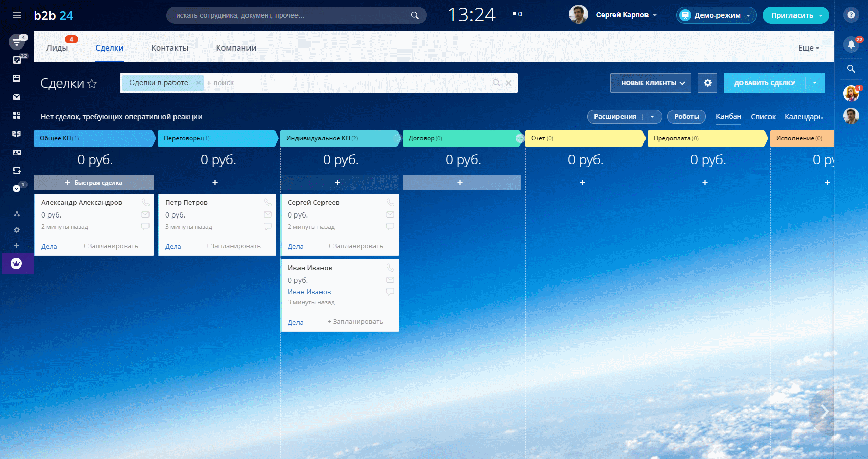Image resolution: width=868 pixels, height=459 pixels.
Task: Open the contact card icon in left sidebar
Action: pos(17,152)
